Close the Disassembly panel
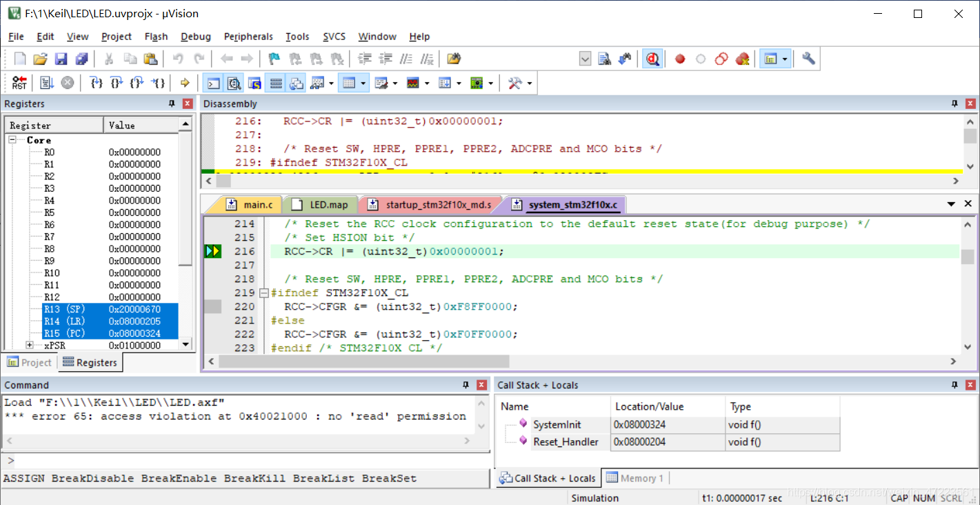Screen dimensions: 980x505 pyautogui.click(x=970, y=103)
